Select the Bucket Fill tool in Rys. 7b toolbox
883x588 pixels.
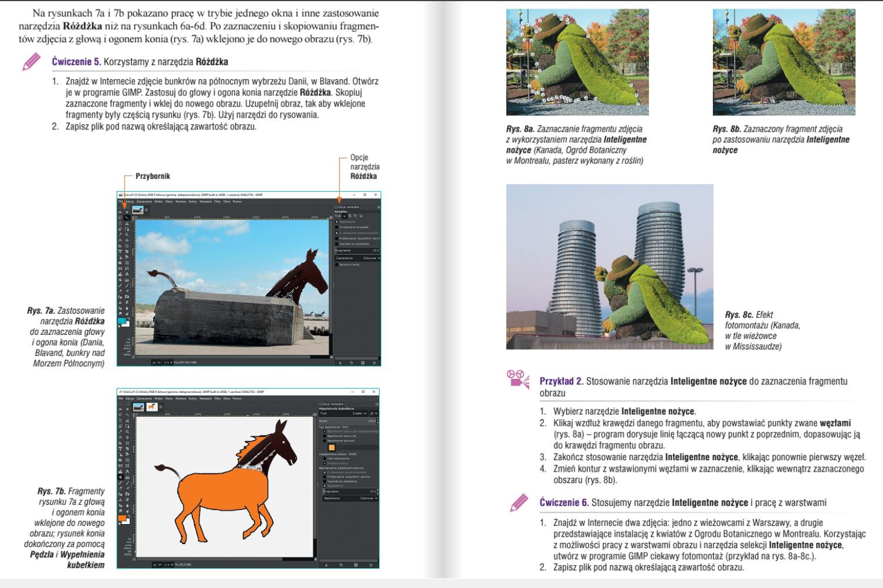(x=120, y=477)
